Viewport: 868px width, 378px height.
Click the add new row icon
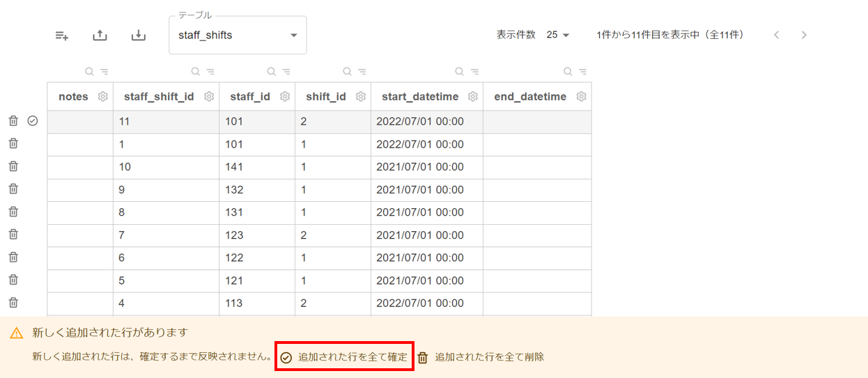(x=62, y=36)
